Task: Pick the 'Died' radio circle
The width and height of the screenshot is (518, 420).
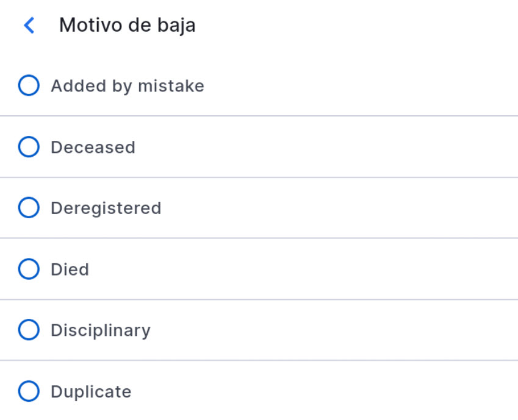Action: coord(29,269)
